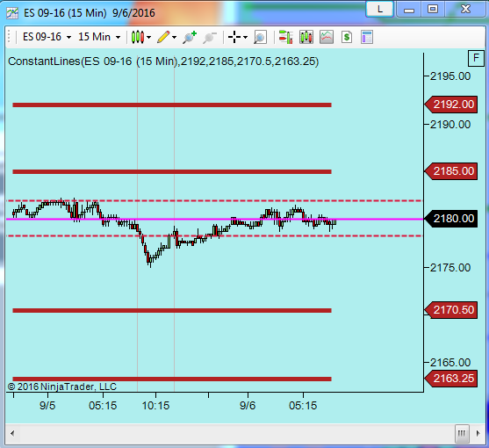Click the toolbar grip handle
Screen dimensions: 489x448
(x=9, y=37)
